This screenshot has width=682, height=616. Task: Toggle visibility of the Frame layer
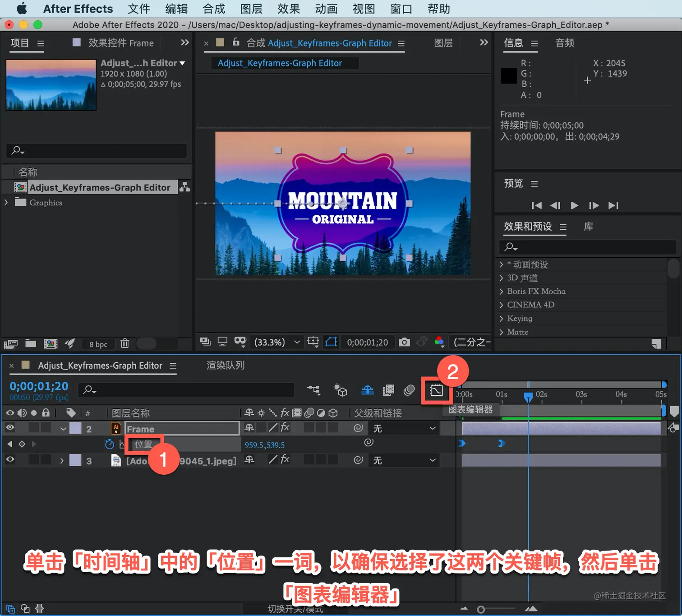10,427
